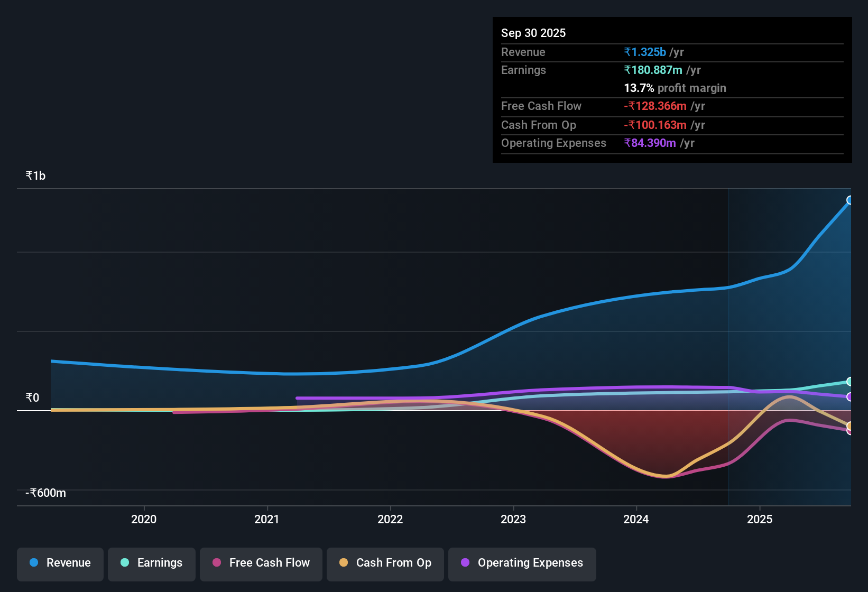The width and height of the screenshot is (868, 592).
Task: Click the teal Earnings legend dot
Action: tap(124, 563)
